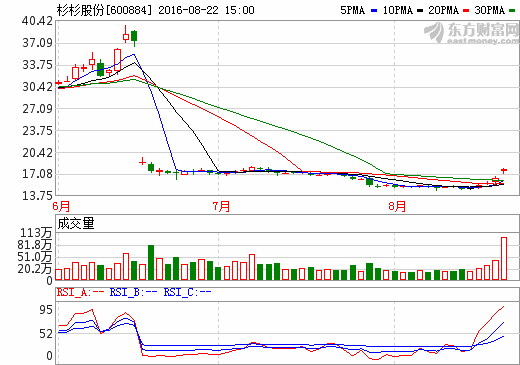This screenshot has height=365, width=520.
Task: Click the 成交量 volume panel label
Action: coord(76,223)
